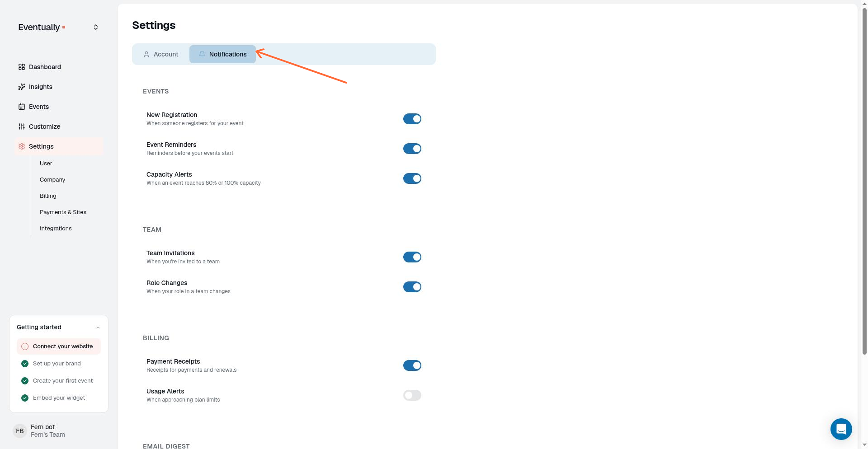
Task: Open Dashboard in the sidebar
Action: pos(59,67)
